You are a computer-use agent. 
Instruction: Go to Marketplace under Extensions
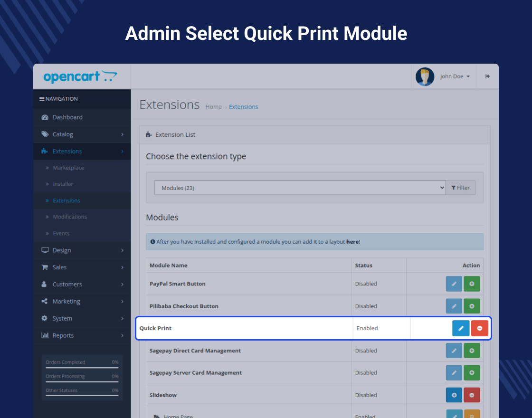(x=68, y=168)
